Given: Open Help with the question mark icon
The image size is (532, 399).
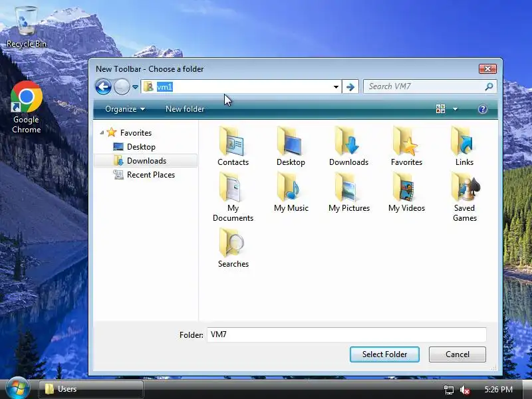Looking at the screenshot, I should pos(483,109).
